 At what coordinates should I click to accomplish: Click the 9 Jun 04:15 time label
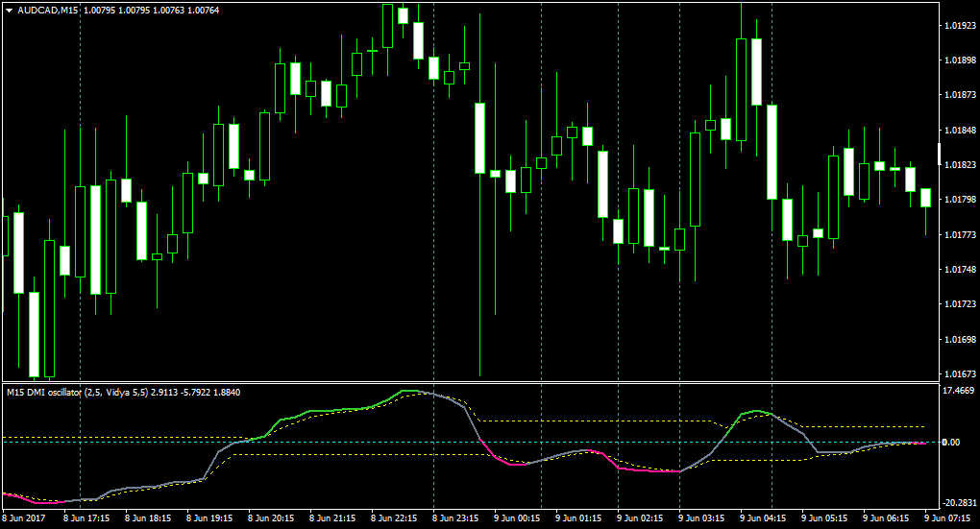point(763,517)
